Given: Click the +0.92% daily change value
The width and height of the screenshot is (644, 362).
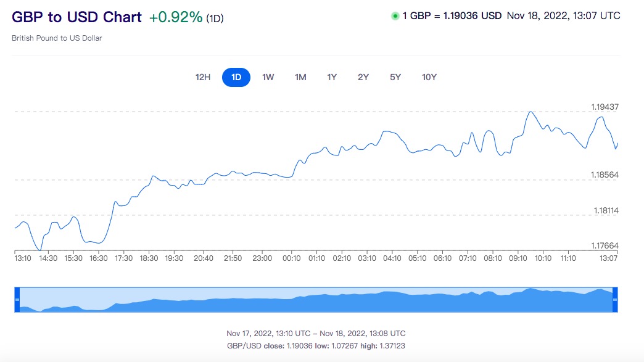Looking at the screenshot, I should [176, 17].
